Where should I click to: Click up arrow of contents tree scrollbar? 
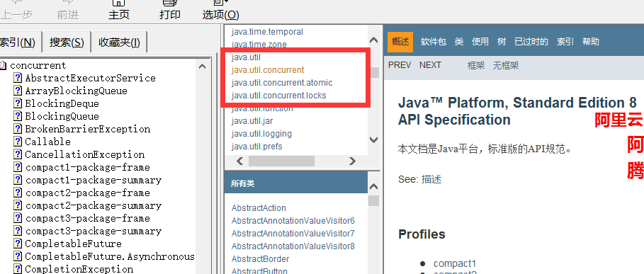pyautogui.click(x=202, y=66)
